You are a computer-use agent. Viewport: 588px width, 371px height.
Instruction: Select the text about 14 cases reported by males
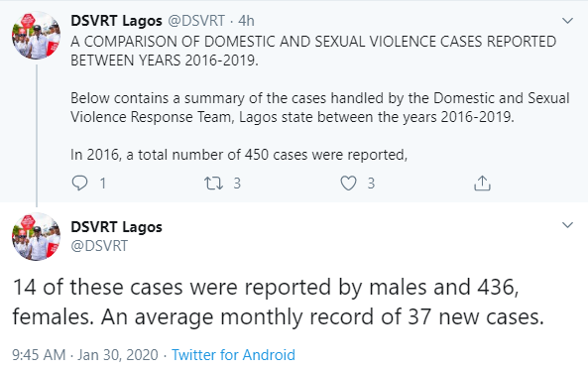point(279,302)
